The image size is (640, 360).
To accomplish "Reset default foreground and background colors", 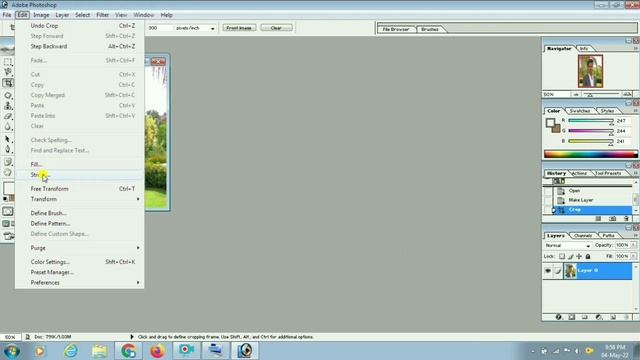I will click(5, 199).
